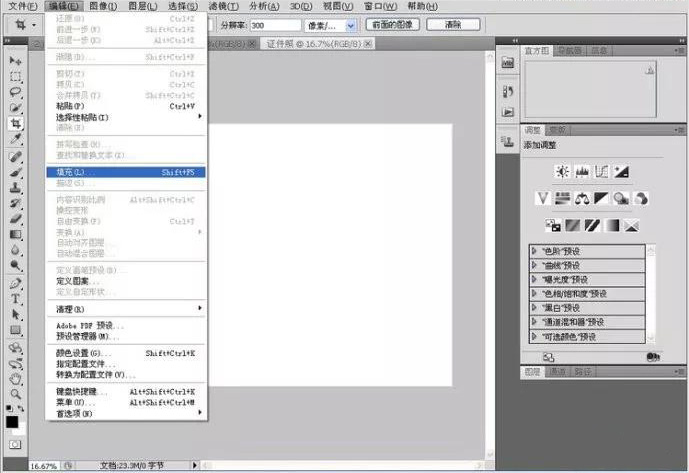Select the Hand tool

16,379
